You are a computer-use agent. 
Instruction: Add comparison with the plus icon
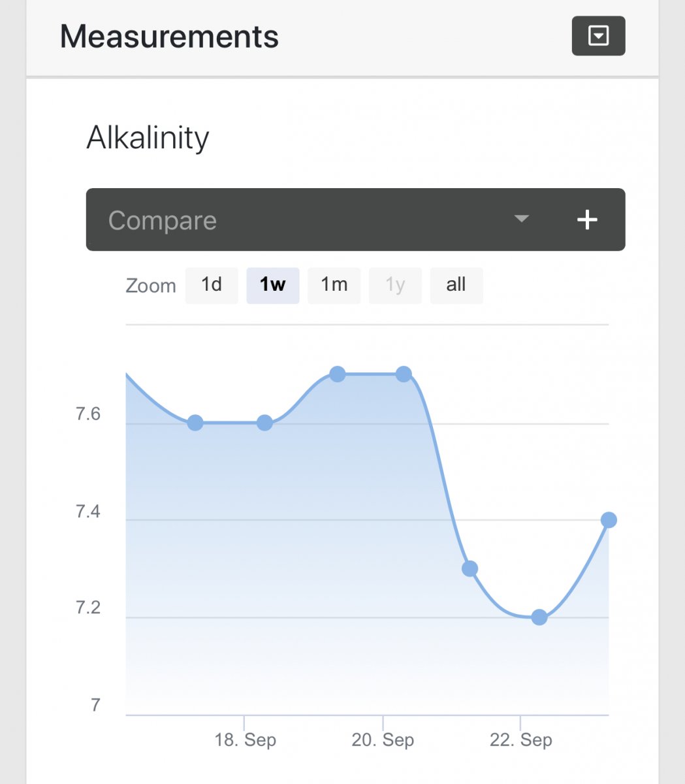[587, 220]
